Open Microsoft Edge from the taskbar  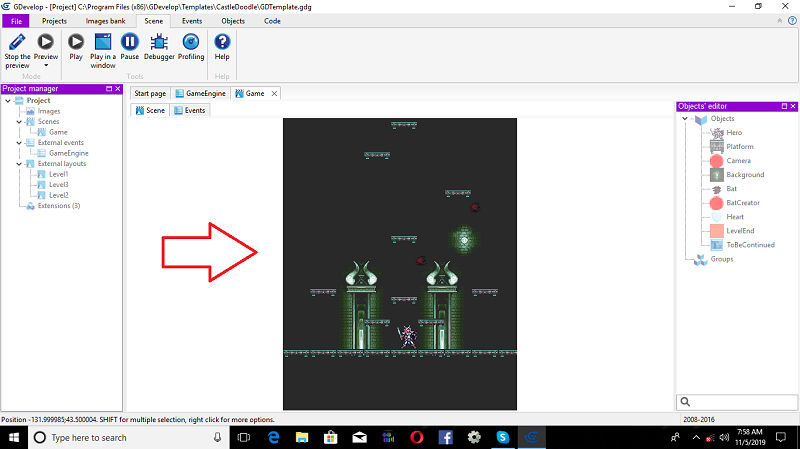tap(273, 438)
